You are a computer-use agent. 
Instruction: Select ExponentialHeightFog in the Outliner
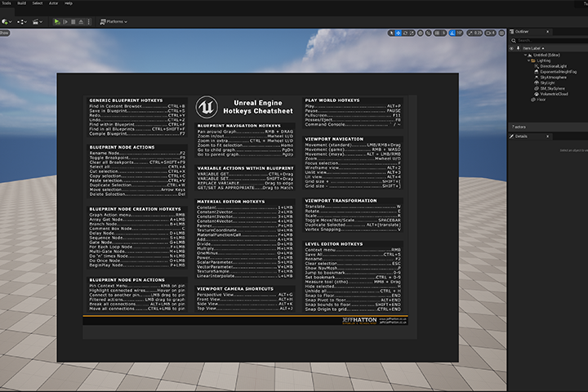(559, 72)
